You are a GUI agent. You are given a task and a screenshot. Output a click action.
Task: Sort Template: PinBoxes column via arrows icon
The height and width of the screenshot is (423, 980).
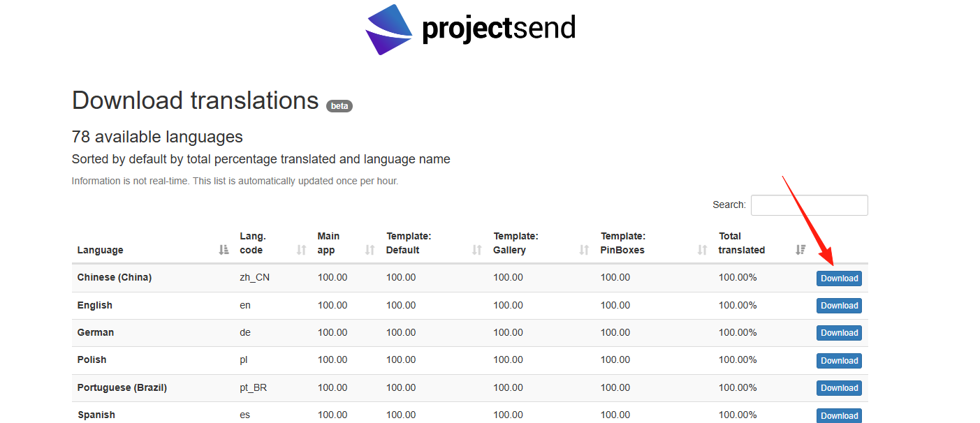click(x=703, y=250)
